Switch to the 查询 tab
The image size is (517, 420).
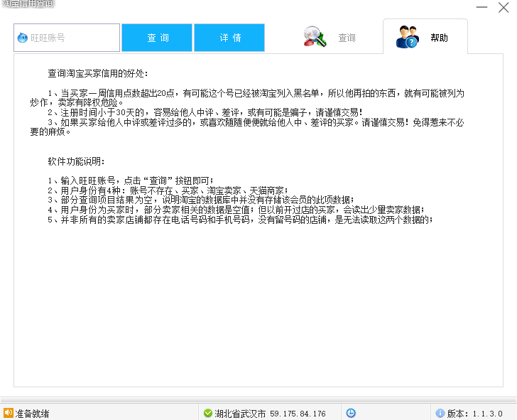[x=330, y=37]
